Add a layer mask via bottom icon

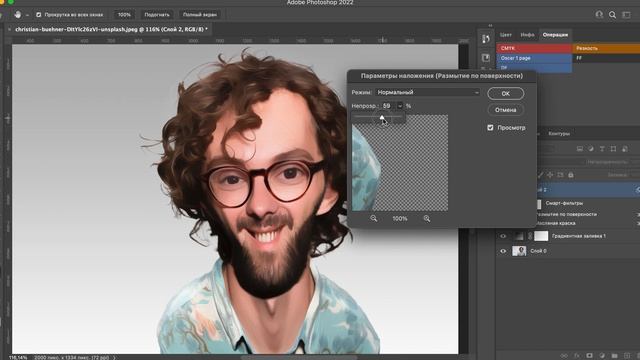pos(589,356)
